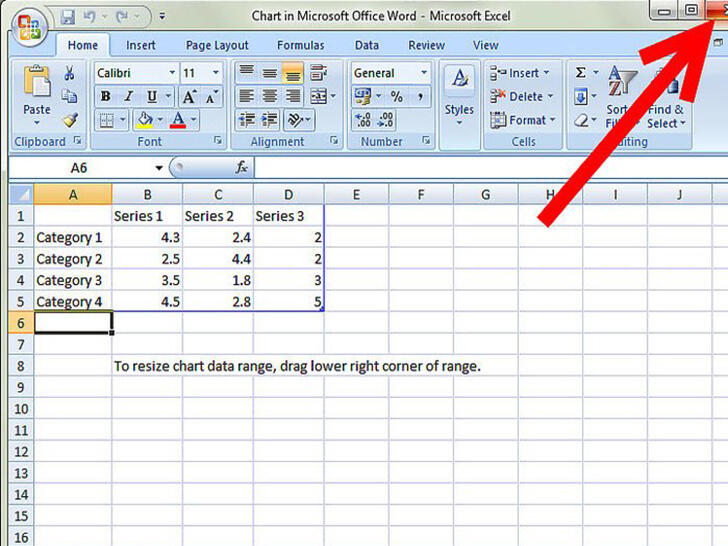The height and width of the screenshot is (546, 728).
Task: Toggle Italic formatting
Action: [129, 97]
